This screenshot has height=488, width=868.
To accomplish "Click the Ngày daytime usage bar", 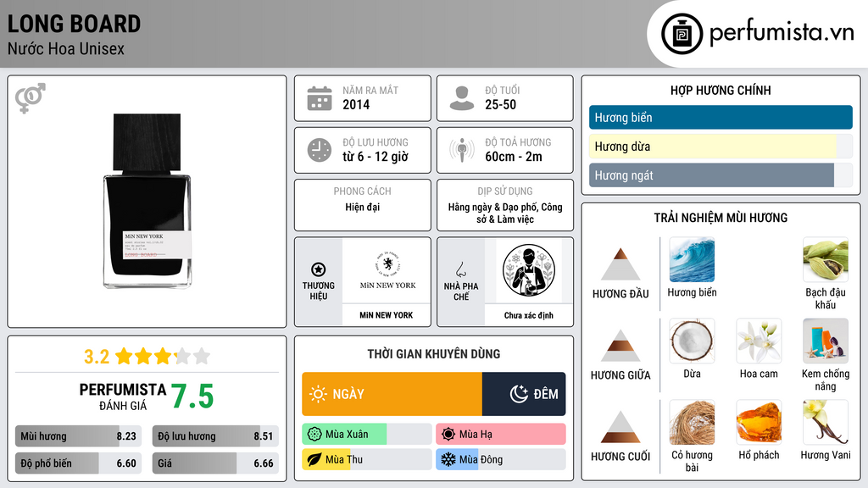I will pos(392,394).
